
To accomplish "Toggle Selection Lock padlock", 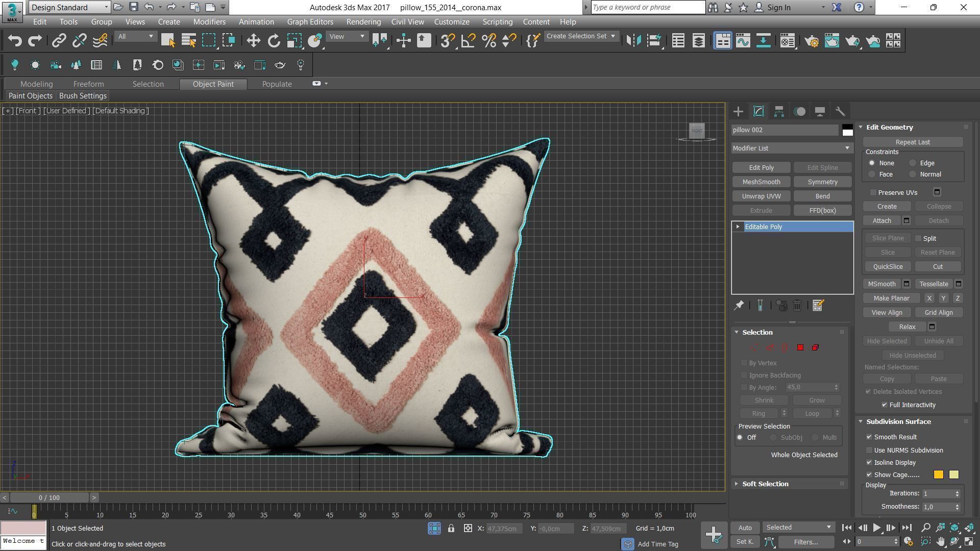I will coord(451,529).
